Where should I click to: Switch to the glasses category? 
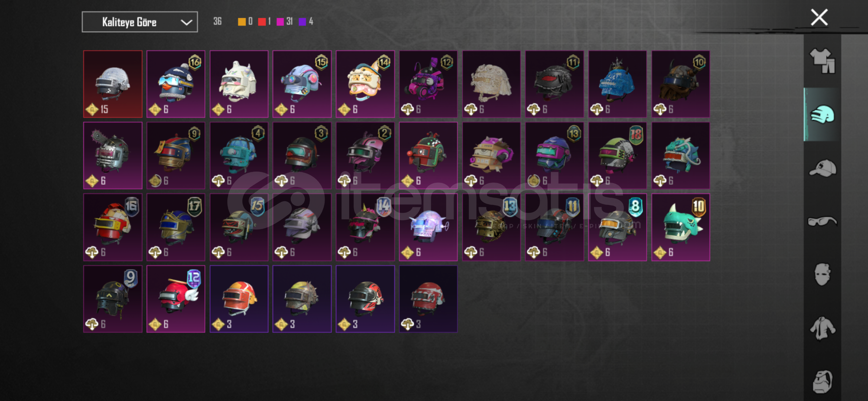point(822,221)
